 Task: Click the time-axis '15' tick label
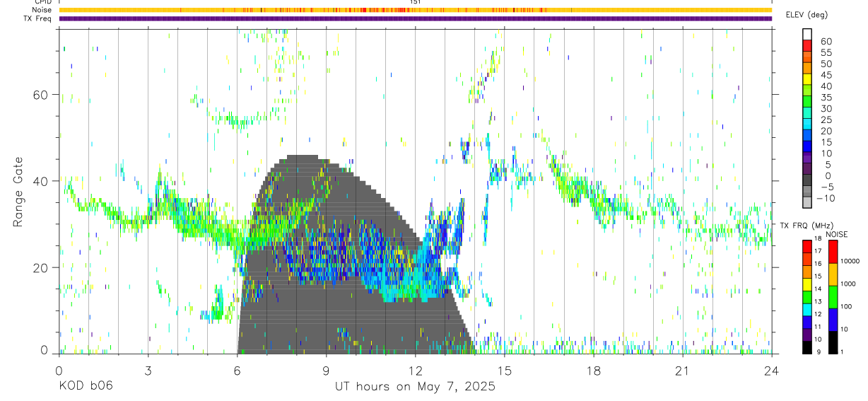coord(504,371)
